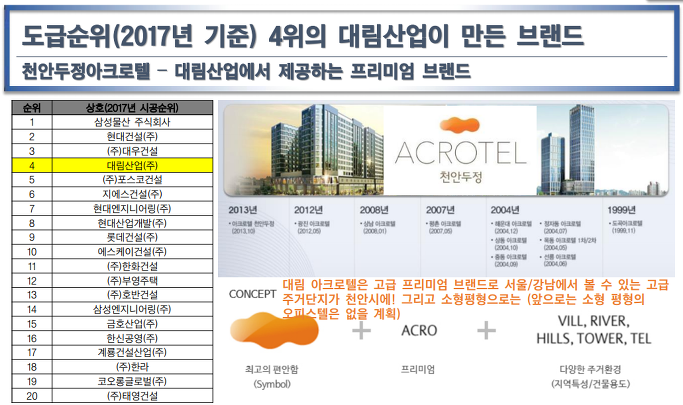
Task: Click the (지역특성/건물용도) caption
Action: (x=590, y=384)
